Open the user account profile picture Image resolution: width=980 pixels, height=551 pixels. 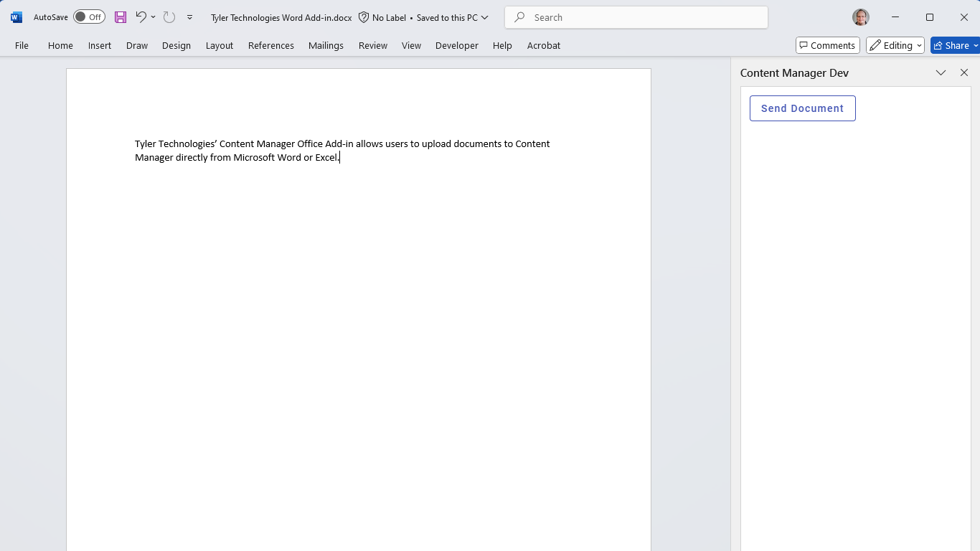(861, 17)
